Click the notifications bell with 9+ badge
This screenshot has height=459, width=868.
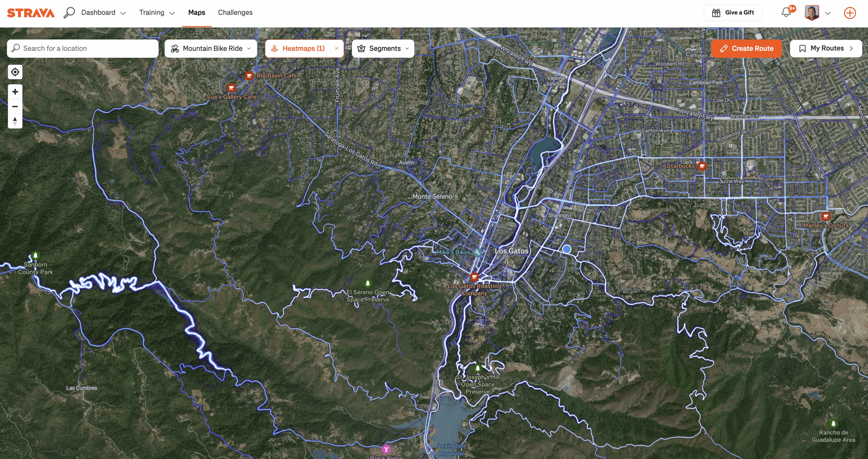click(x=786, y=13)
